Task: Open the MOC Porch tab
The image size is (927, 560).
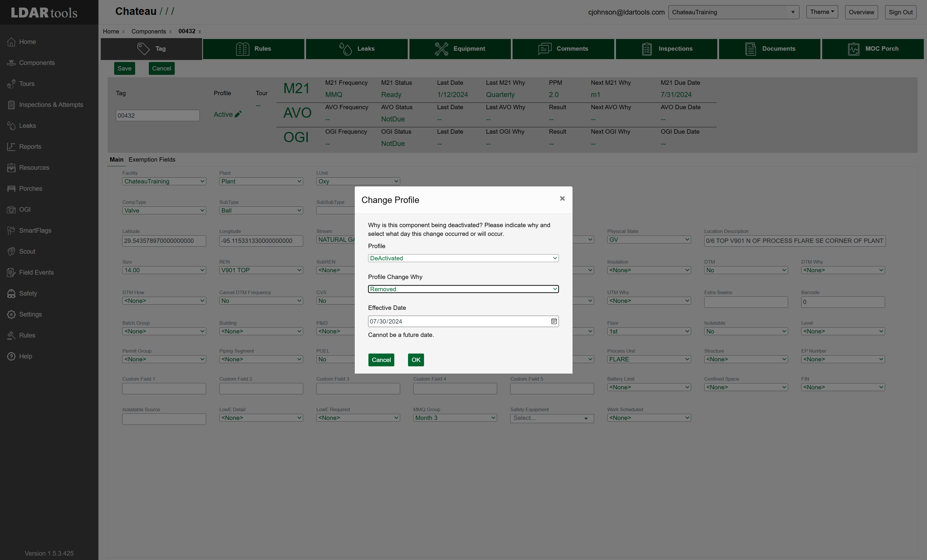Action: pos(873,49)
